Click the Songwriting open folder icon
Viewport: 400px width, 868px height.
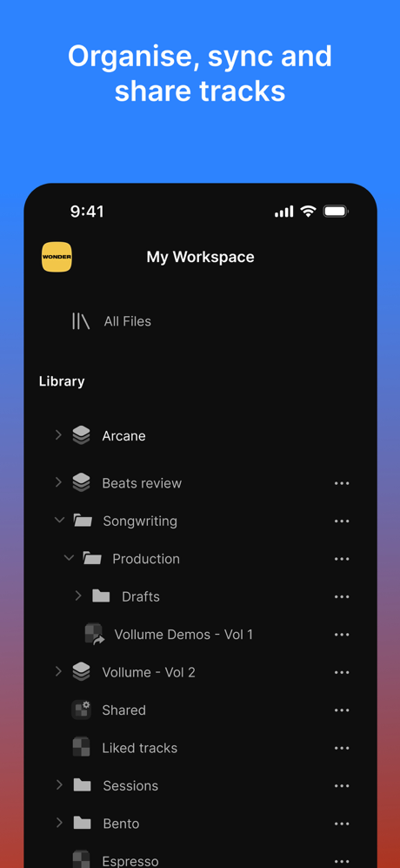pyautogui.click(x=83, y=521)
